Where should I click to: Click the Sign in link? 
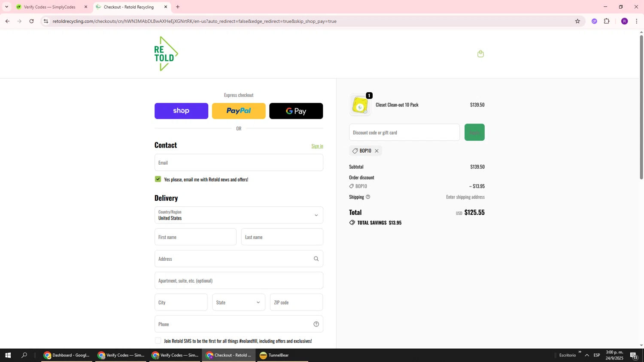click(317, 146)
